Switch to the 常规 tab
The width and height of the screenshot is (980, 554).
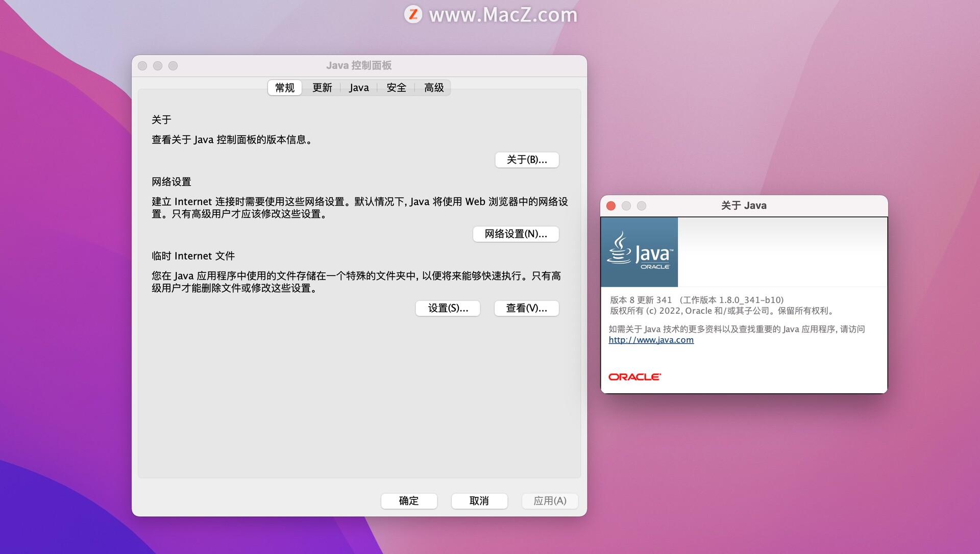pyautogui.click(x=285, y=88)
